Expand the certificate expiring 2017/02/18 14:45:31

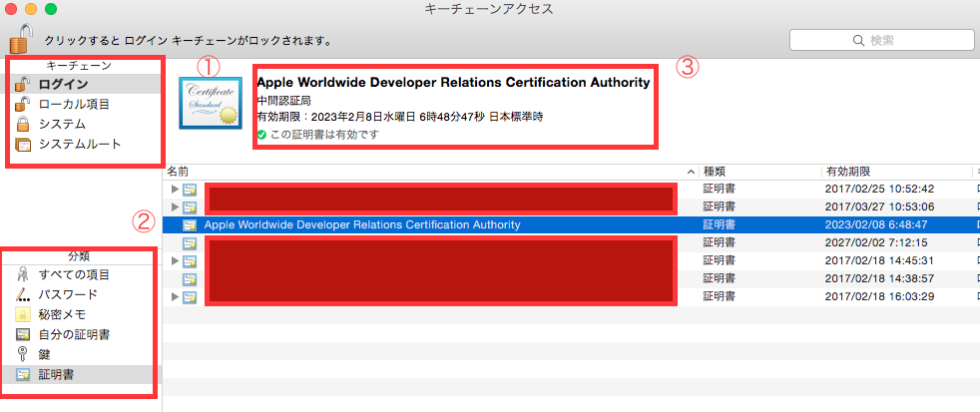tap(175, 260)
